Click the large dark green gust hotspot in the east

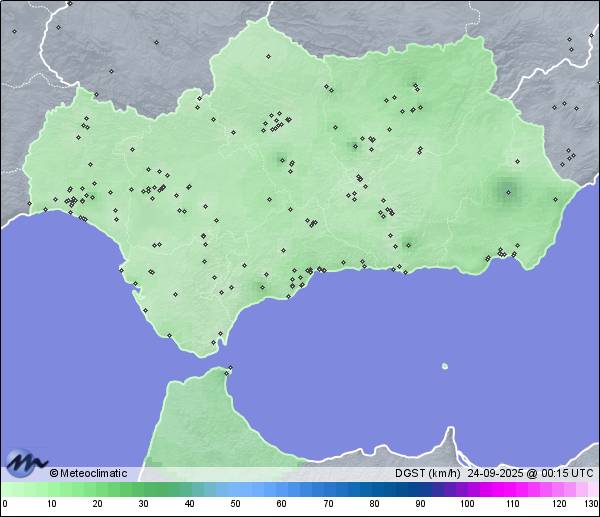pos(507,190)
